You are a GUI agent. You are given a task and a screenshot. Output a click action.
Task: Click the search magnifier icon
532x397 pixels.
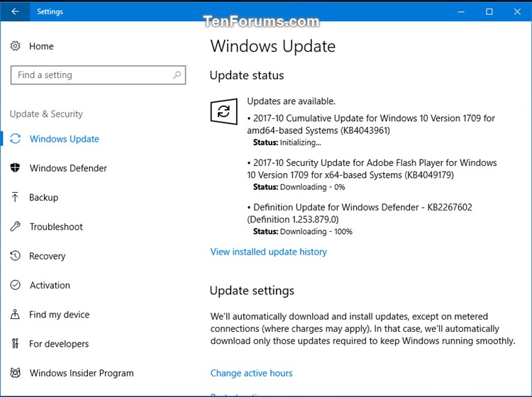177,74
